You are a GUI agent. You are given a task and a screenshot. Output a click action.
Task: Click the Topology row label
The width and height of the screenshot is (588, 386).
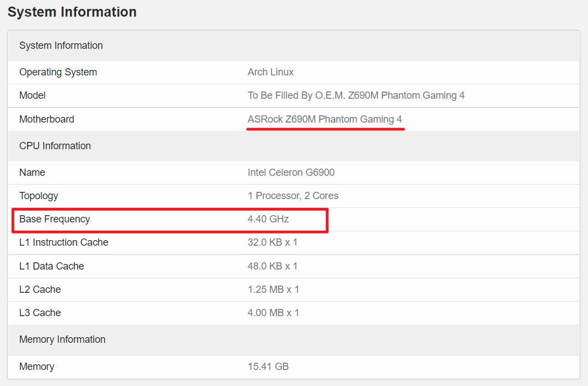38,196
